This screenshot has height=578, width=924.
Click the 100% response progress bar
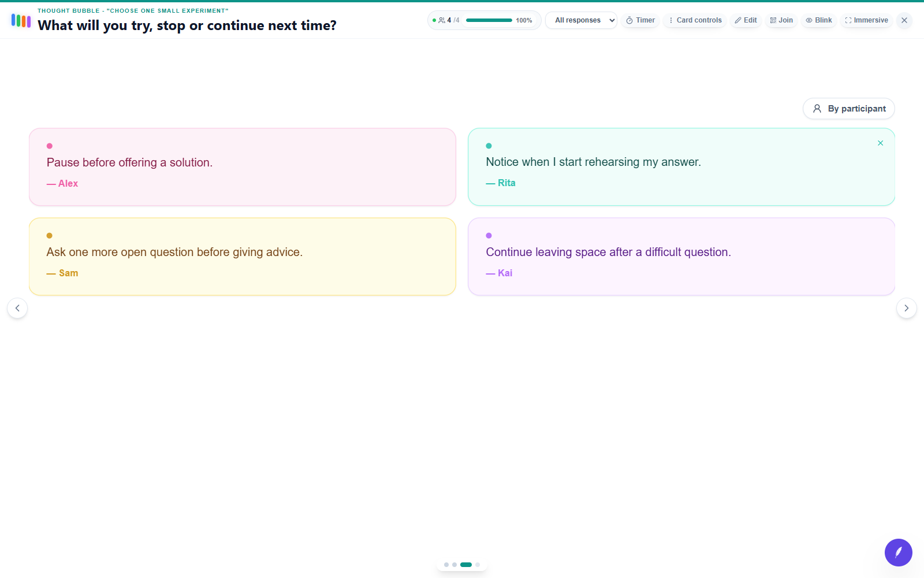[x=489, y=20]
